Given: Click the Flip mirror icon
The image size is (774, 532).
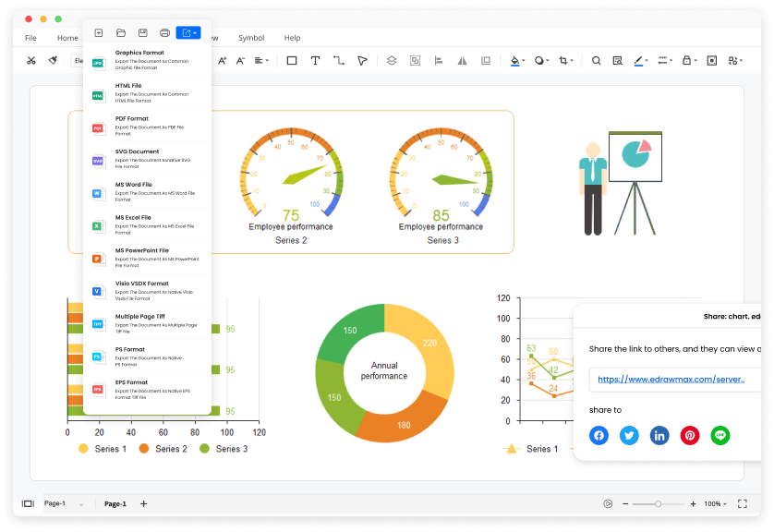Looking at the screenshot, I should [x=462, y=60].
